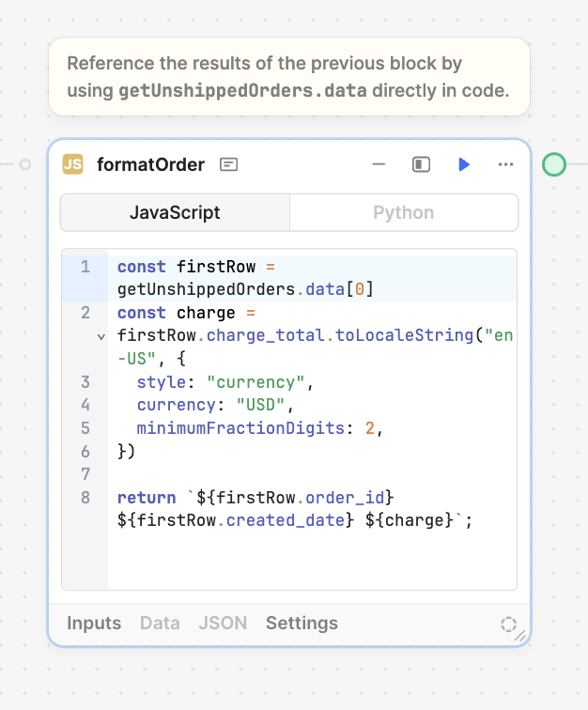Click into the code on the return statement

pos(146,498)
